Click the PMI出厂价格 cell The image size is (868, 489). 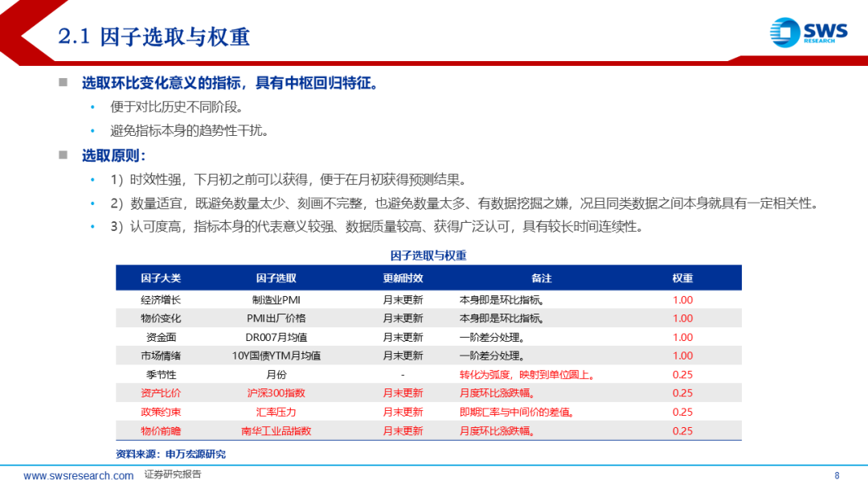click(276, 318)
